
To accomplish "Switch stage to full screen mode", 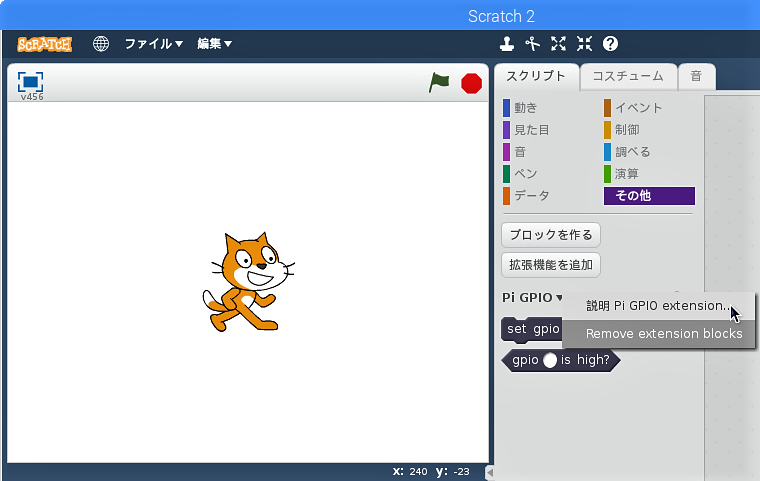I will click(31, 82).
